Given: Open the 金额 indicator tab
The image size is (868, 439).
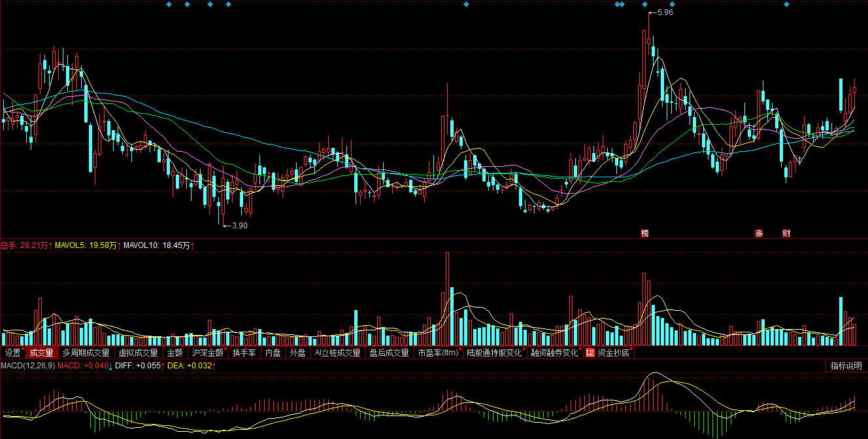Looking at the screenshot, I should pos(175,353).
